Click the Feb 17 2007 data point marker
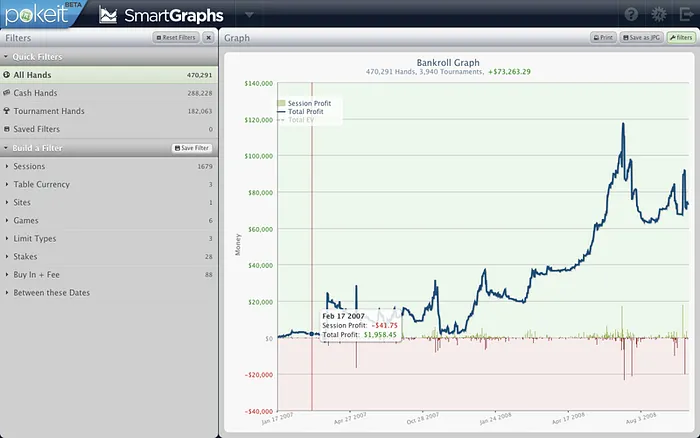This screenshot has width=700, height=438. coord(312,334)
